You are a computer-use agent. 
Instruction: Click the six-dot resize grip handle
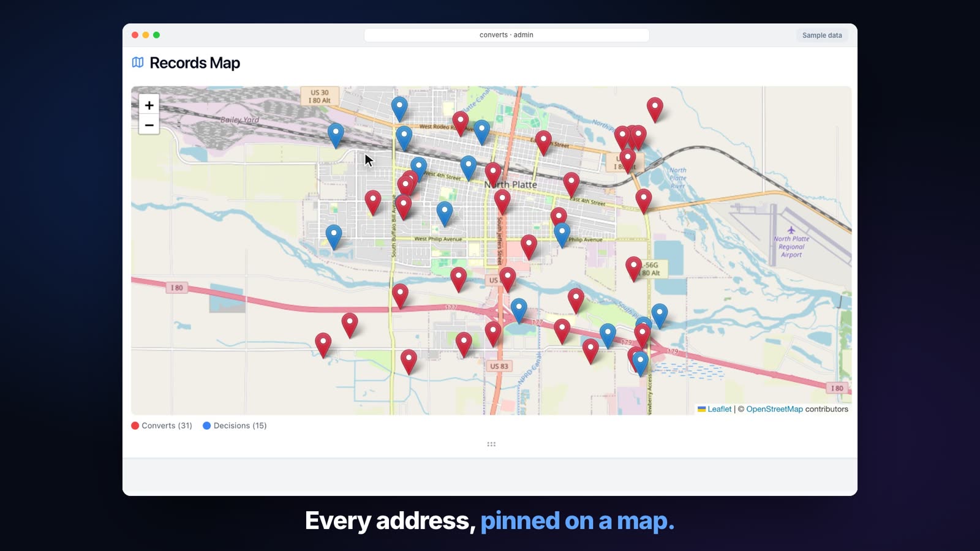[491, 444]
